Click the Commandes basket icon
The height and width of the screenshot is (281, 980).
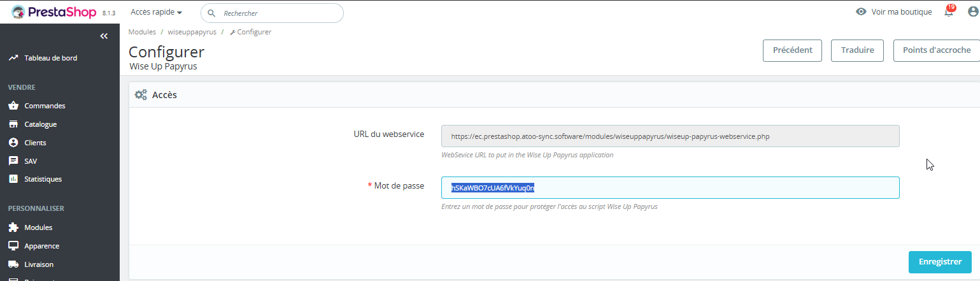(x=13, y=106)
